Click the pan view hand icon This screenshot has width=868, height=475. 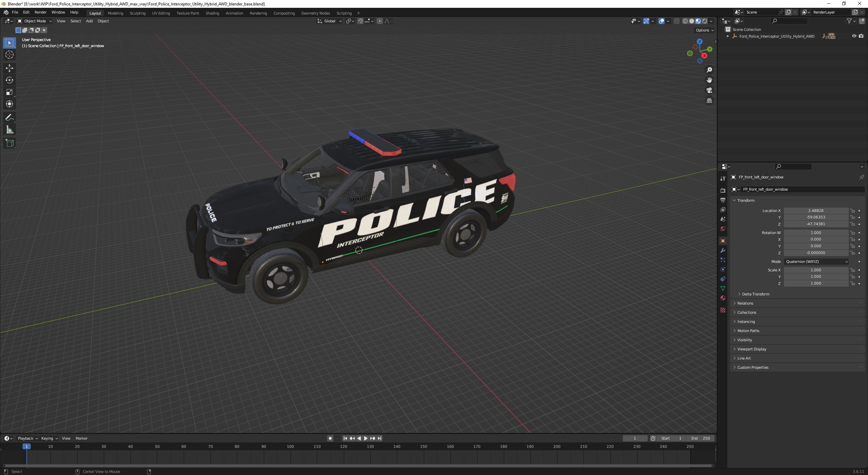click(x=709, y=80)
